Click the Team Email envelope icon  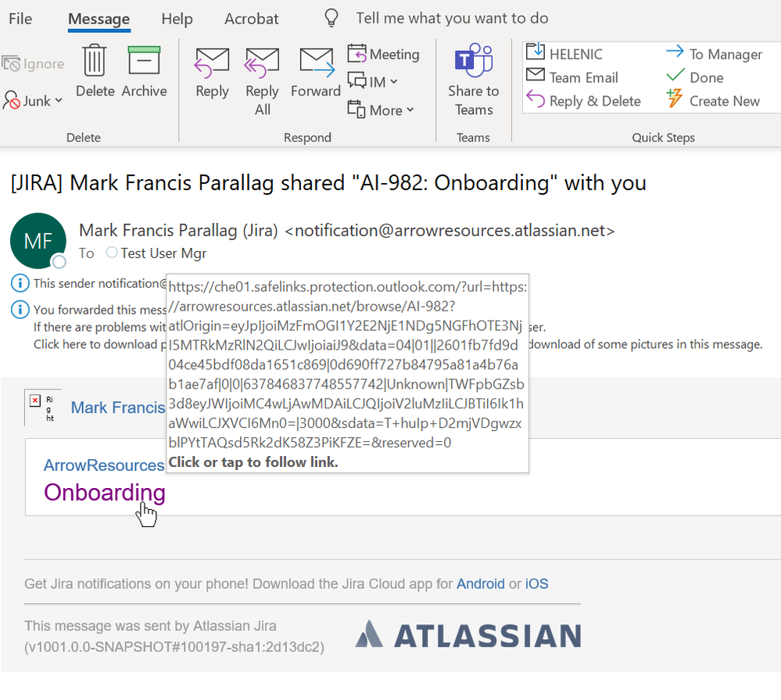[x=536, y=75]
